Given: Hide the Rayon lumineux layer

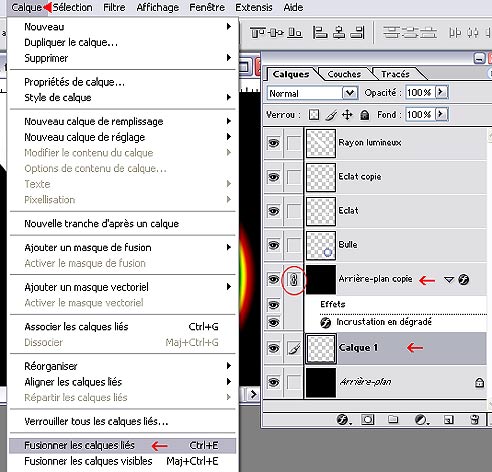Looking at the screenshot, I should click(x=274, y=143).
